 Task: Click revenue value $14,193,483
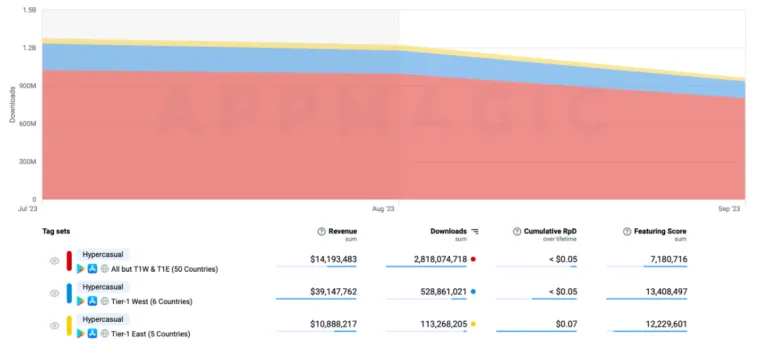(334, 260)
